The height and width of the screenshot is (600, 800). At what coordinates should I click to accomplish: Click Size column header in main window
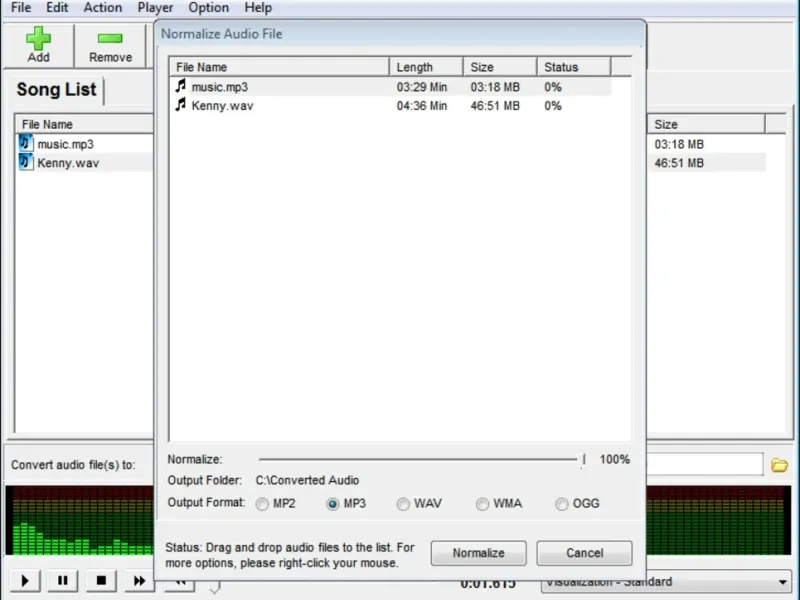coord(706,124)
